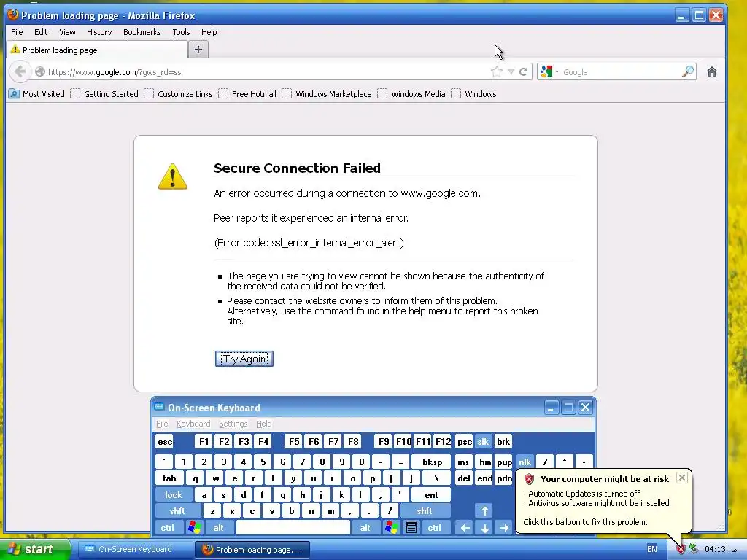Image resolution: width=747 pixels, height=560 pixels.
Task: Click the down arrow key on keyboard
Action: pos(484,528)
